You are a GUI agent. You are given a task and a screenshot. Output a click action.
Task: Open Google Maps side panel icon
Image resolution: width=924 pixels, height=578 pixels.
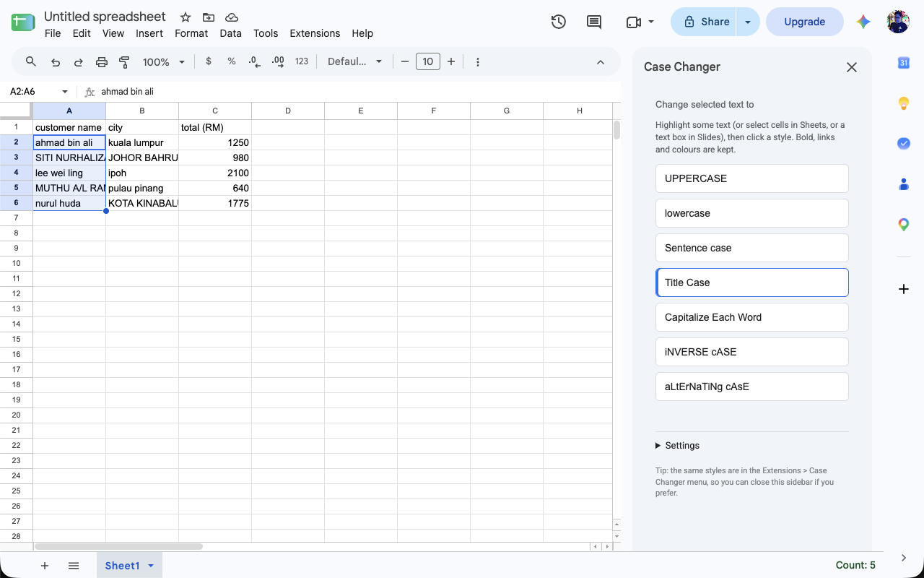[904, 225]
